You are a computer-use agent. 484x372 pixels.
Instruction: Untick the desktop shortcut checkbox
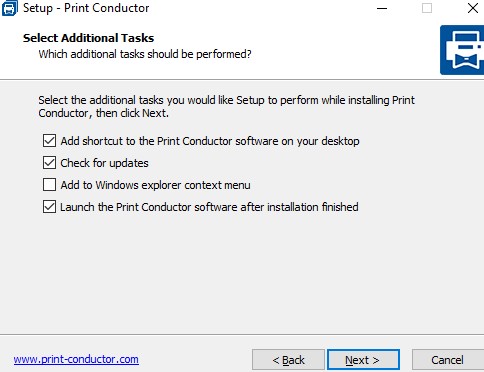pos(49,141)
